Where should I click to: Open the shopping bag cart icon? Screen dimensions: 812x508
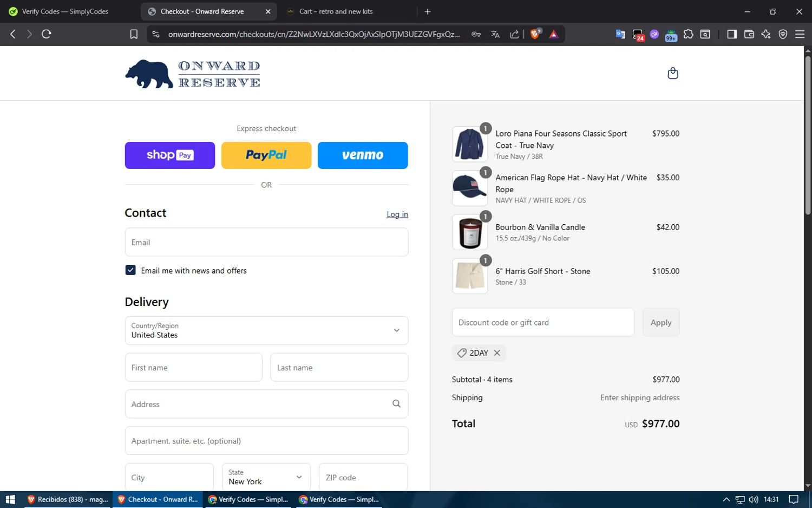(x=673, y=73)
